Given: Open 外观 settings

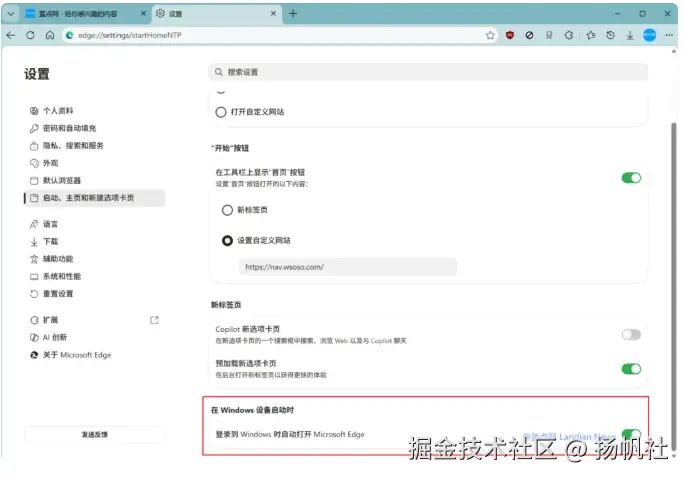Looking at the screenshot, I should pos(94,163).
